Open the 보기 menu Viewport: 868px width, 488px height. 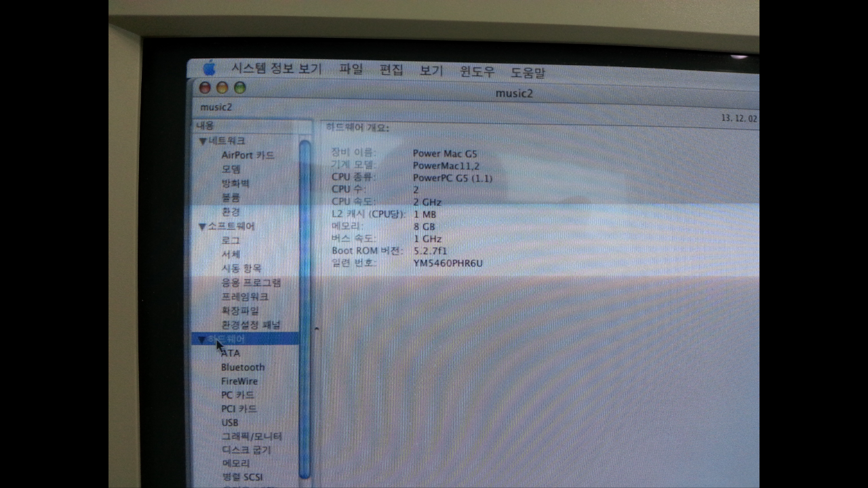point(431,70)
